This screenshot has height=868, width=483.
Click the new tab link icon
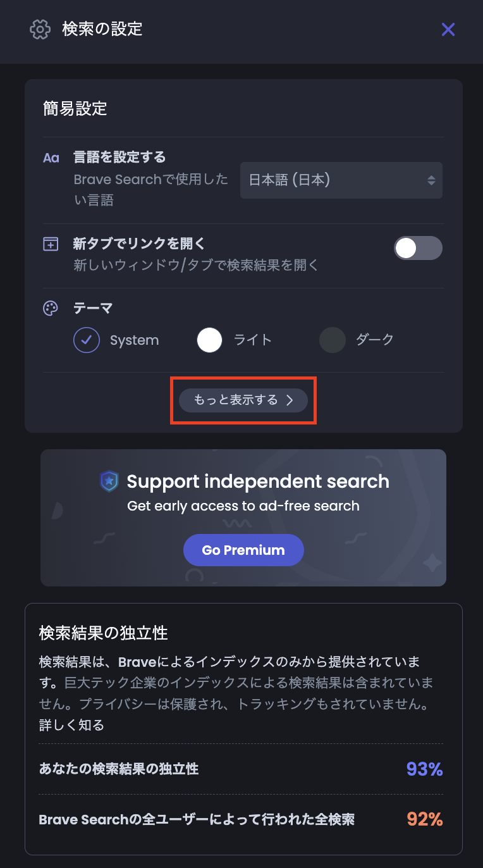pyautogui.click(x=51, y=244)
